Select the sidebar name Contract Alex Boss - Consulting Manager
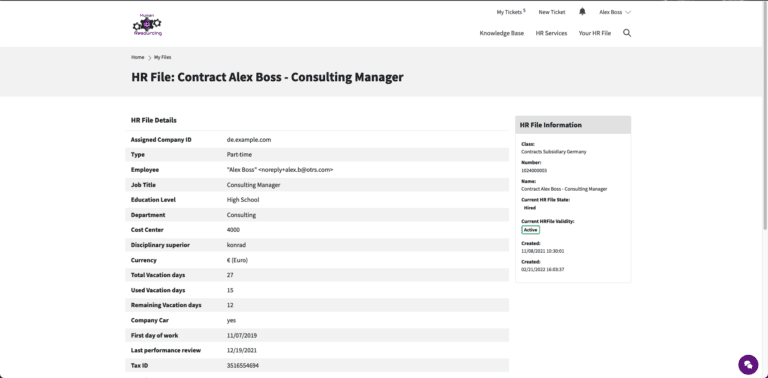This screenshot has height=378, width=768. (x=564, y=189)
